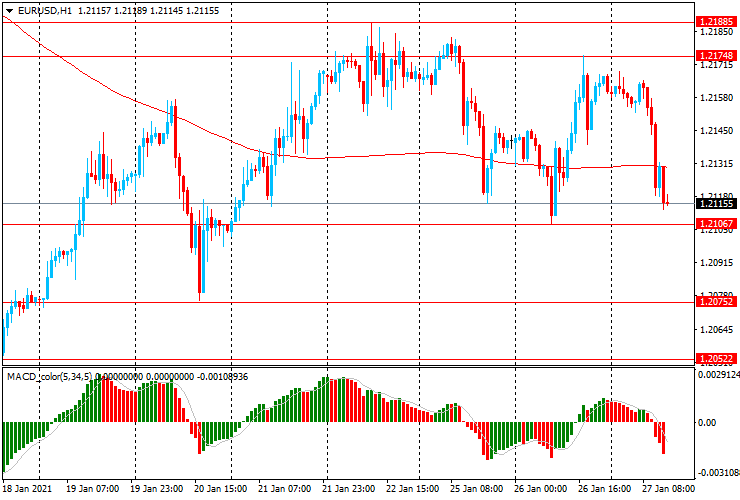Click the current price label 1.21155
The width and height of the screenshot is (740, 500).
[716, 203]
